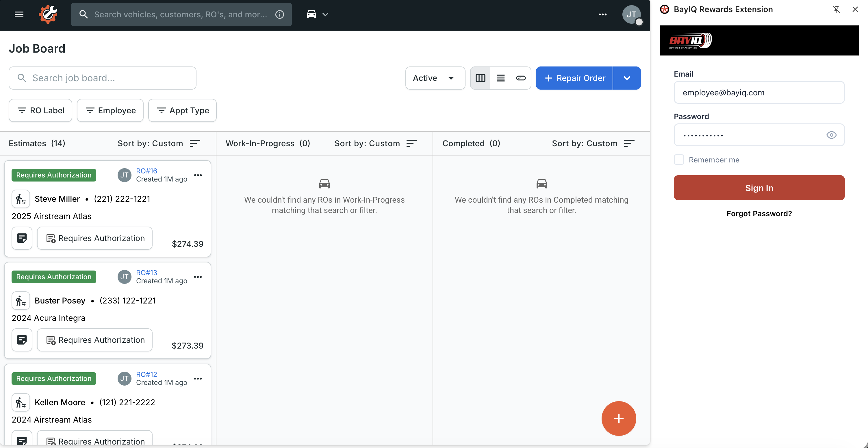This screenshot has height=448, width=868.
Task: Open the three-dots menu on RO#16 card
Action: pyautogui.click(x=198, y=175)
